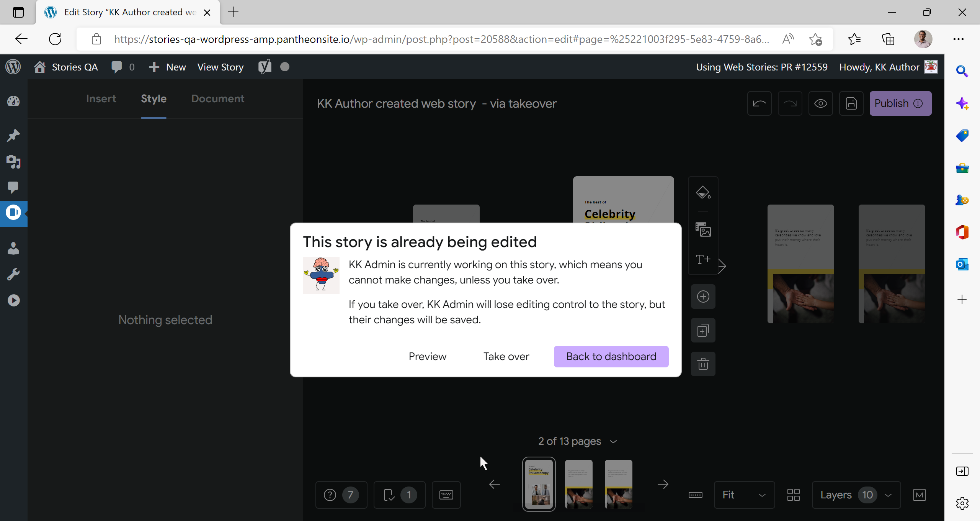Open the Comments sidebar icon

[x=13, y=187]
